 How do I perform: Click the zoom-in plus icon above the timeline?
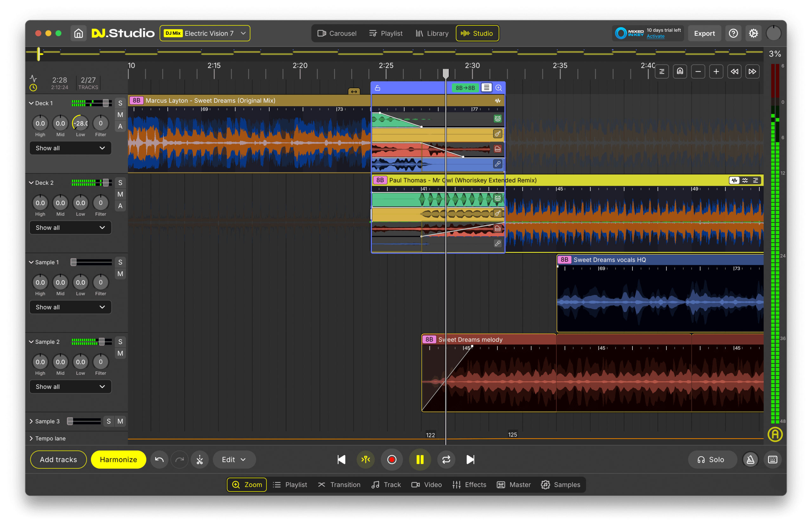tap(716, 71)
